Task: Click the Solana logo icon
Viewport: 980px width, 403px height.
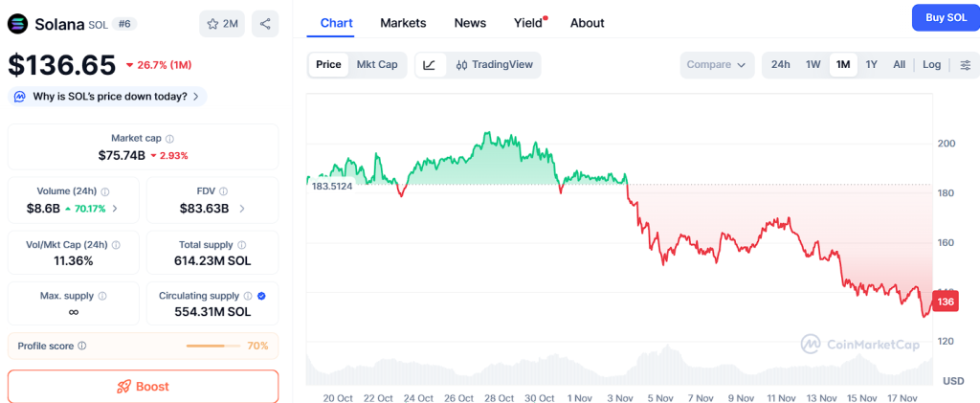Action: (18, 24)
